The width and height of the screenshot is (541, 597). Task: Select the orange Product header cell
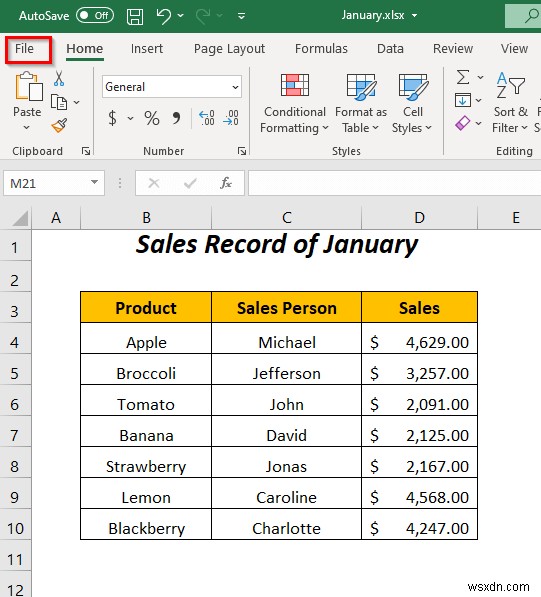pos(146,308)
